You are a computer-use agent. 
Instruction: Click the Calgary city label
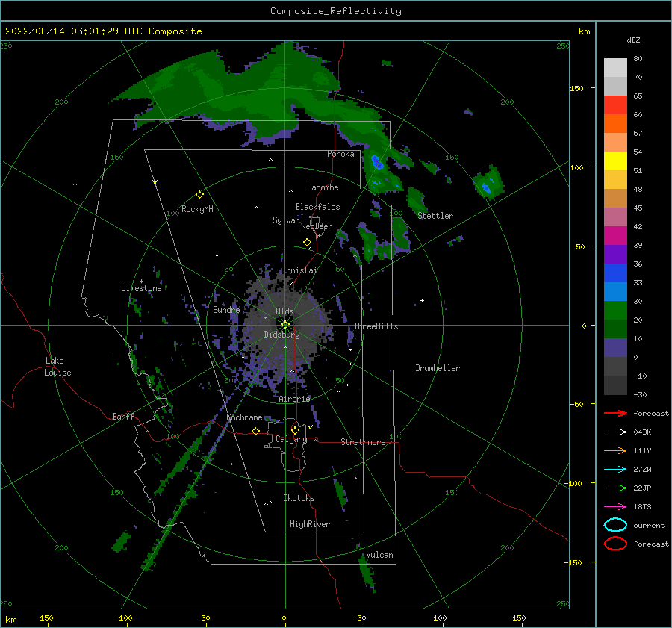click(291, 439)
